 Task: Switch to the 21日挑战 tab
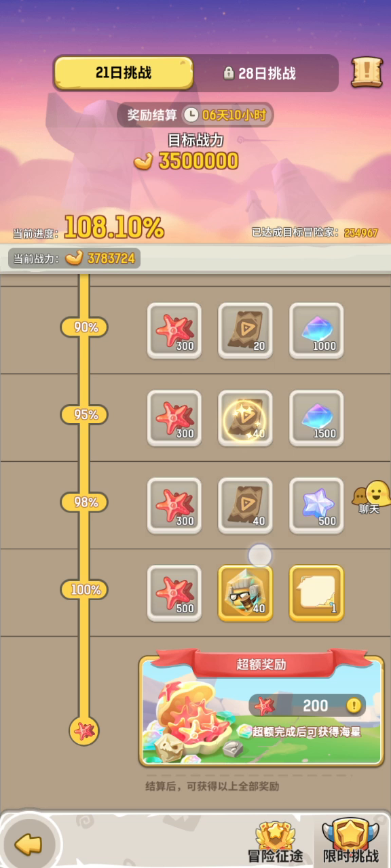point(124,73)
